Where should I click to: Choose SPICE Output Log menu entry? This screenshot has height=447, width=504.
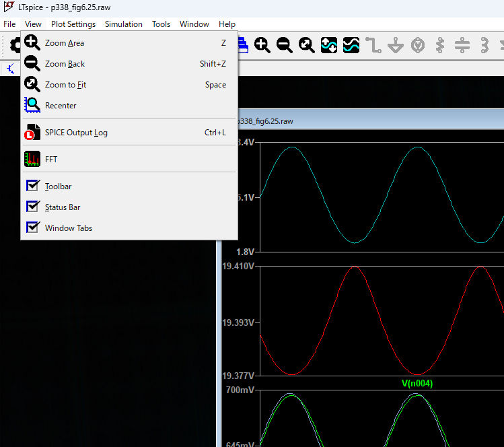[x=76, y=133]
